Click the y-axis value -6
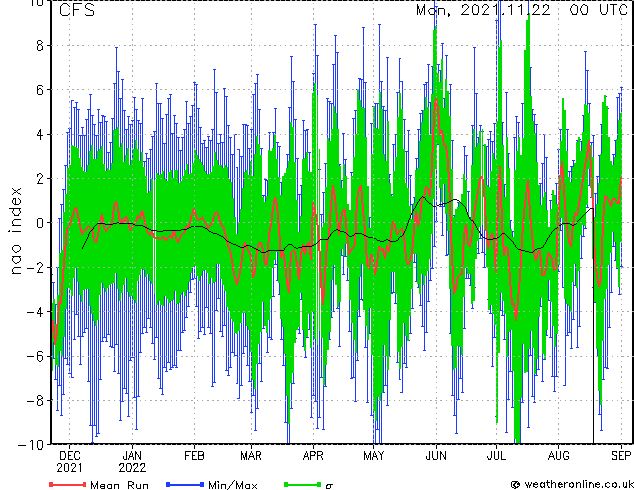This screenshot has width=634, height=490. tap(35, 356)
